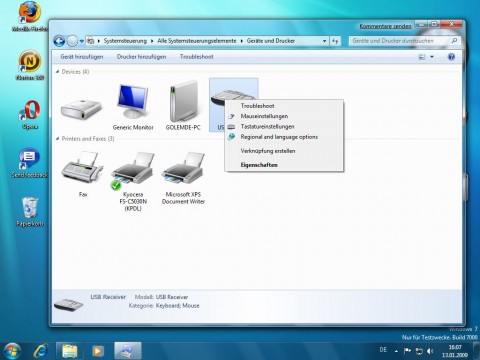Click Drucker hinzufügen in toolbar
480x360 pixels.
pos(141,57)
